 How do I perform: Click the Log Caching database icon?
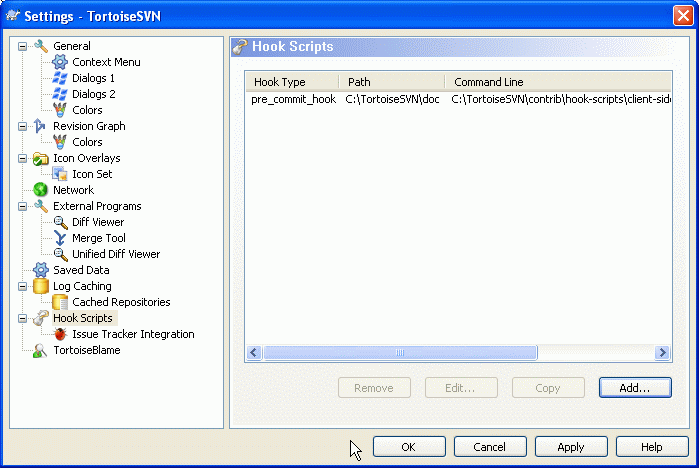click(41, 286)
